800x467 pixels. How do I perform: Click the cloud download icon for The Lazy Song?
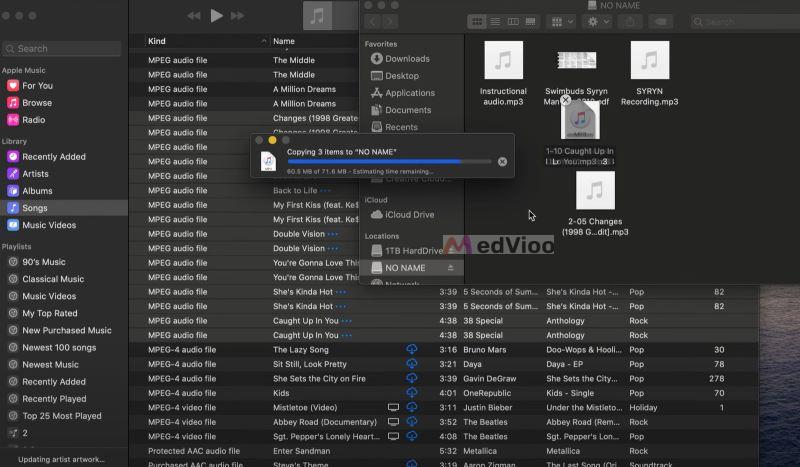pyautogui.click(x=412, y=350)
